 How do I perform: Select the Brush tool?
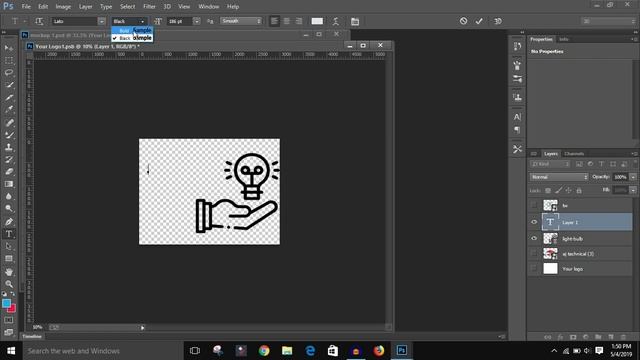pos(9,135)
